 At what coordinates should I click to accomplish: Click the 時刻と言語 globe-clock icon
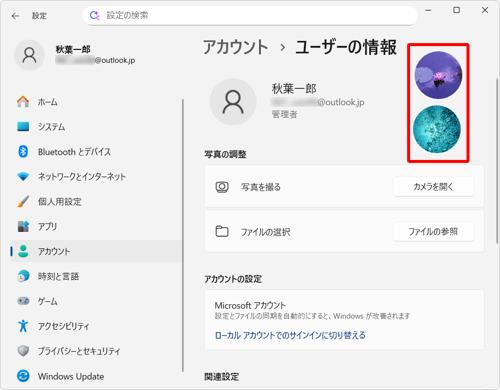point(23,276)
